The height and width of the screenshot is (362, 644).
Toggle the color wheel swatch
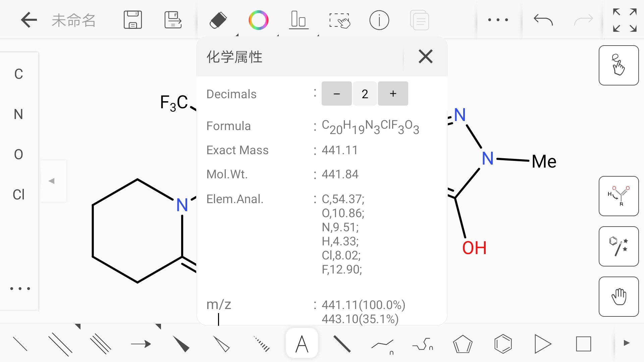pyautogui.click(x=258, y=20)
